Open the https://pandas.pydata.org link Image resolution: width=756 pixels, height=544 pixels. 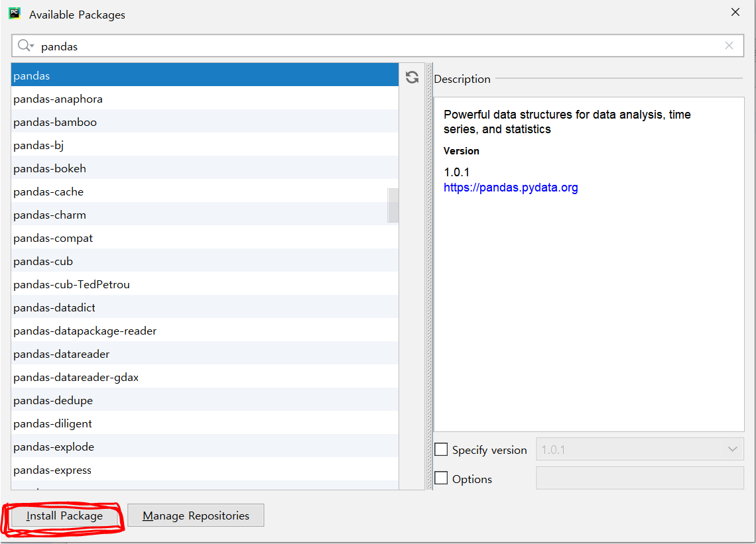511,188
